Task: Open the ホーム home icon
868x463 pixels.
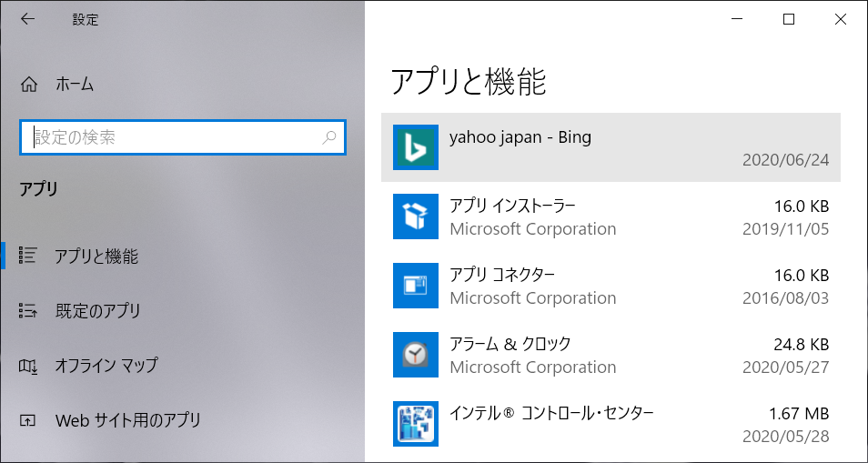Action: click(x=29, y=85)
